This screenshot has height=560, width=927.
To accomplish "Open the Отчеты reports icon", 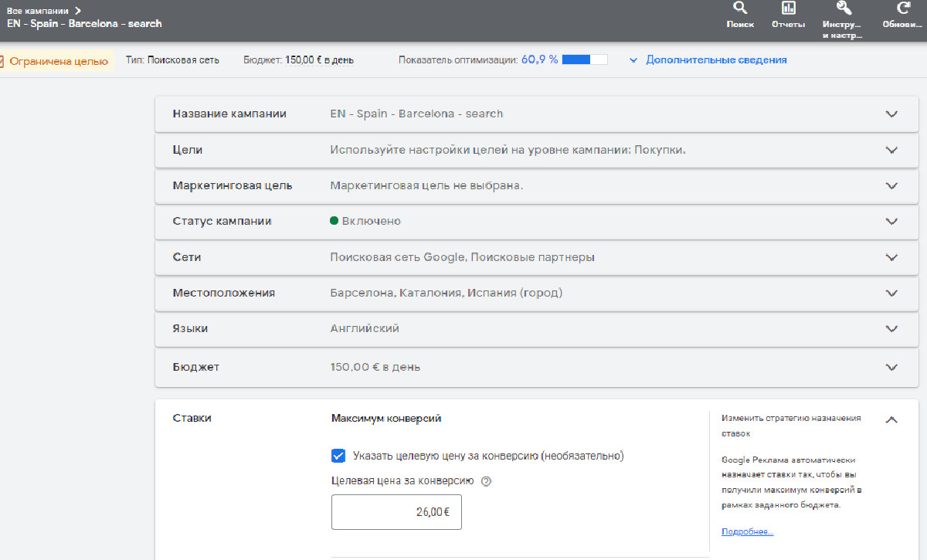I will (788, 8).
